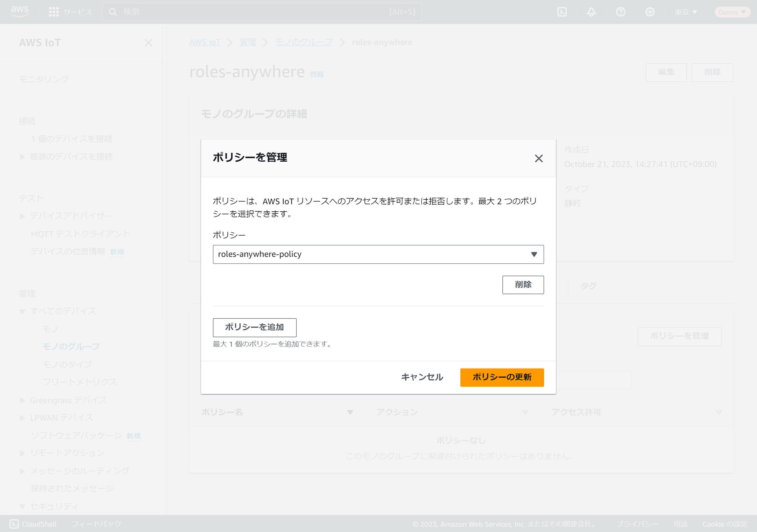Close the ポリシーを管理 dialog with X
The width and height of the screenshot is (757, 532).
(x=538, y=158)
